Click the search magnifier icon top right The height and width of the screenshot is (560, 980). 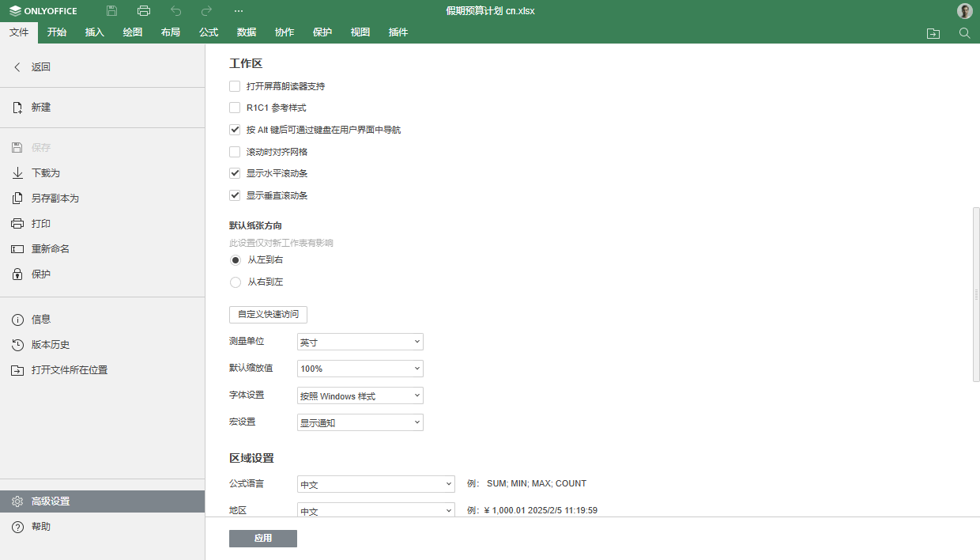pyautogui.click(x=964, y=33)
